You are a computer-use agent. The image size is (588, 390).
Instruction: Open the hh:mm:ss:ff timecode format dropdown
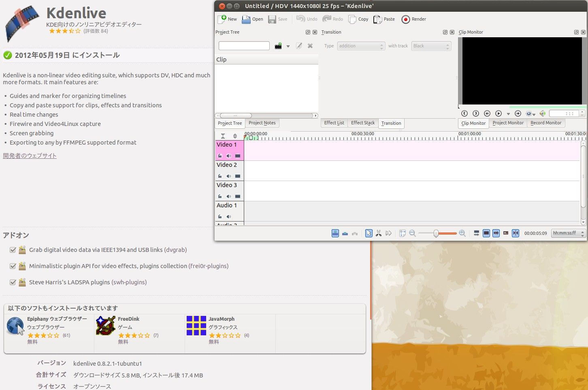point(568,233)
